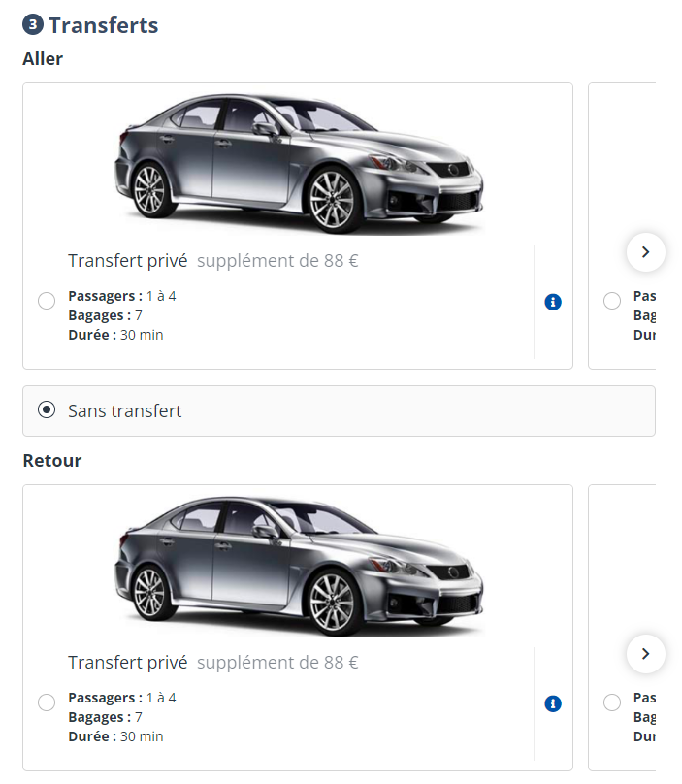This screenshot has height=784, width=682.
Task: Click the car image in Aller card
Action: [298, 163]
